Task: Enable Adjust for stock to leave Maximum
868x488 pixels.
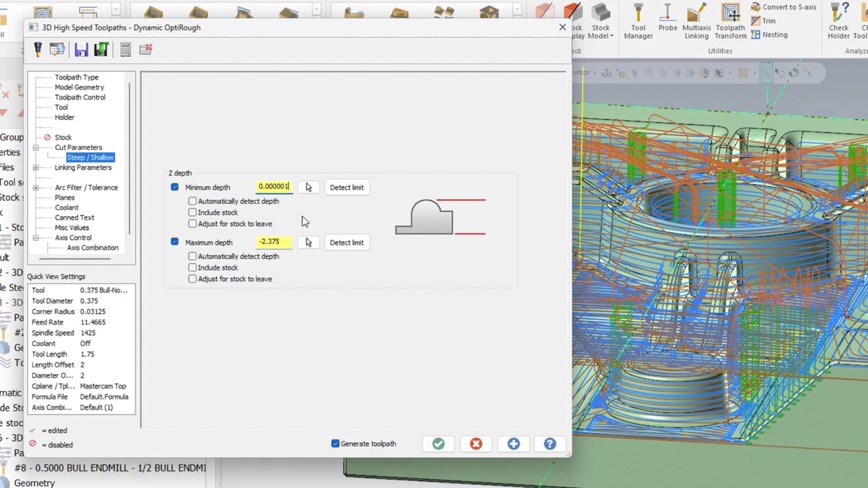Action: (x=192, y=278)
